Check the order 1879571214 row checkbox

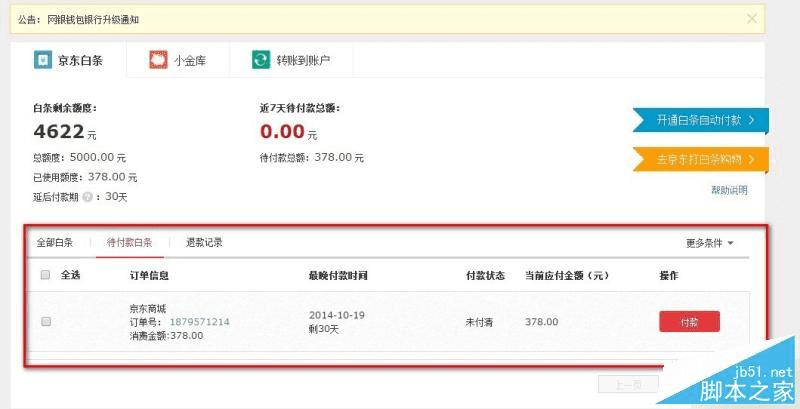click(x=46, y=321)
